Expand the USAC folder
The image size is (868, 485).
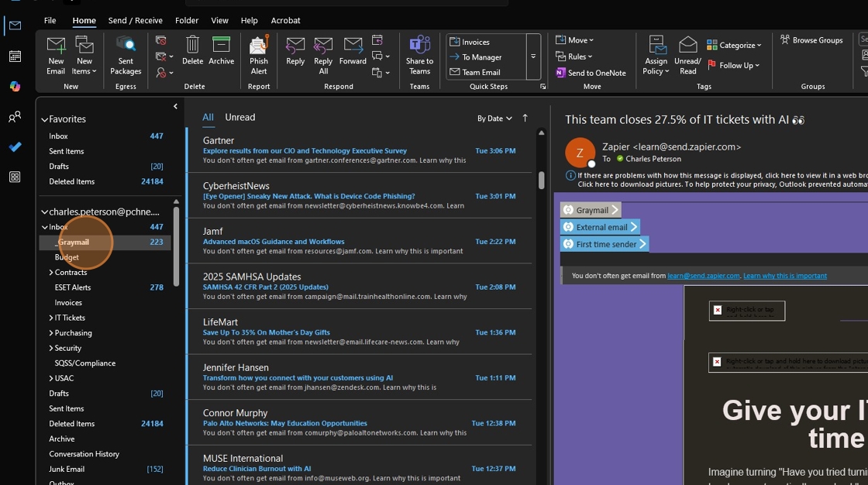(x=51, y=378)
